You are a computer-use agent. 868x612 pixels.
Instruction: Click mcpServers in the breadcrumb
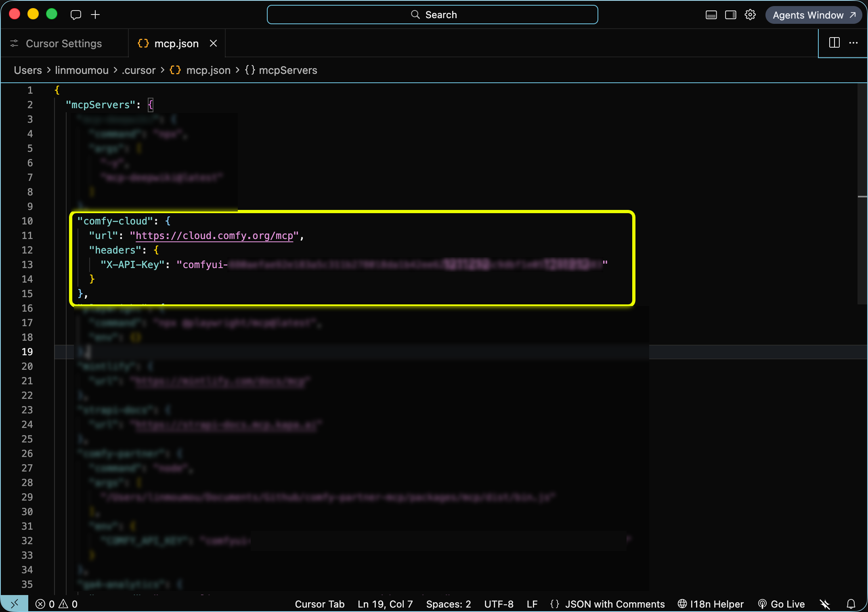pos(288,70)
